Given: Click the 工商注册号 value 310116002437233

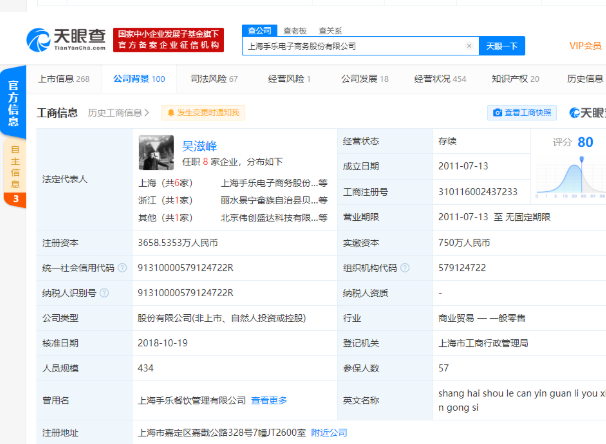Looking at the screenshot, I should click(x=478, y=192).
